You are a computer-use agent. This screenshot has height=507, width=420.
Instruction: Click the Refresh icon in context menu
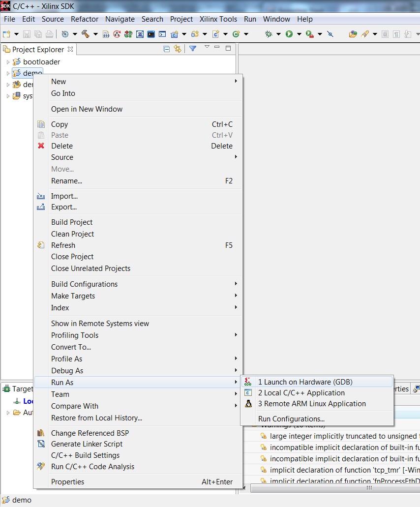[x=41, y=245]
